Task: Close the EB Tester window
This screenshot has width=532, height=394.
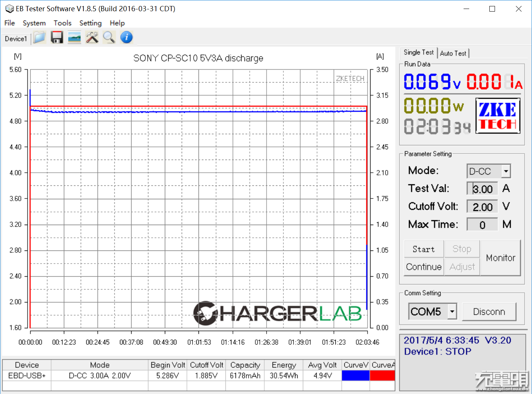Action: tap(519, 9)
